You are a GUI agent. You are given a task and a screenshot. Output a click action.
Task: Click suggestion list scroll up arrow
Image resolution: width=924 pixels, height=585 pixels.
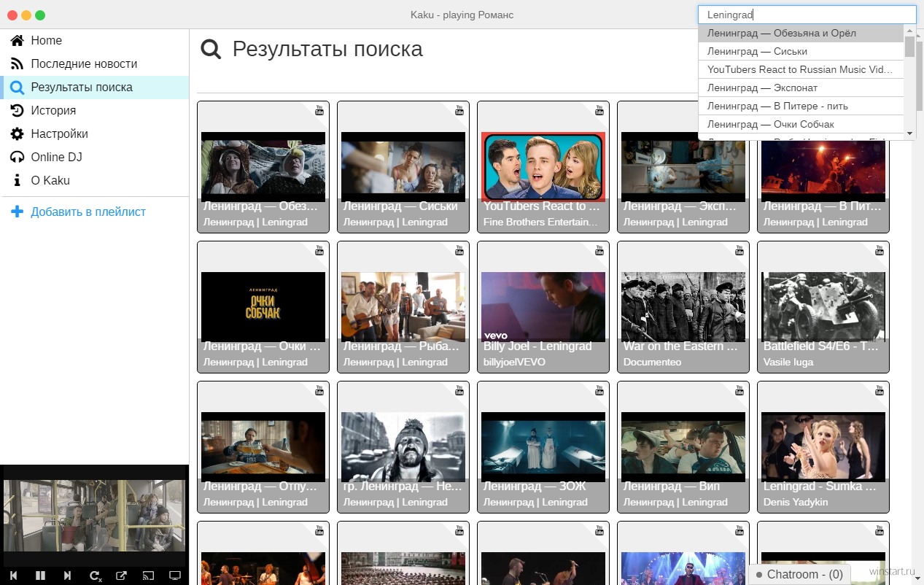[x=909, y=30]
